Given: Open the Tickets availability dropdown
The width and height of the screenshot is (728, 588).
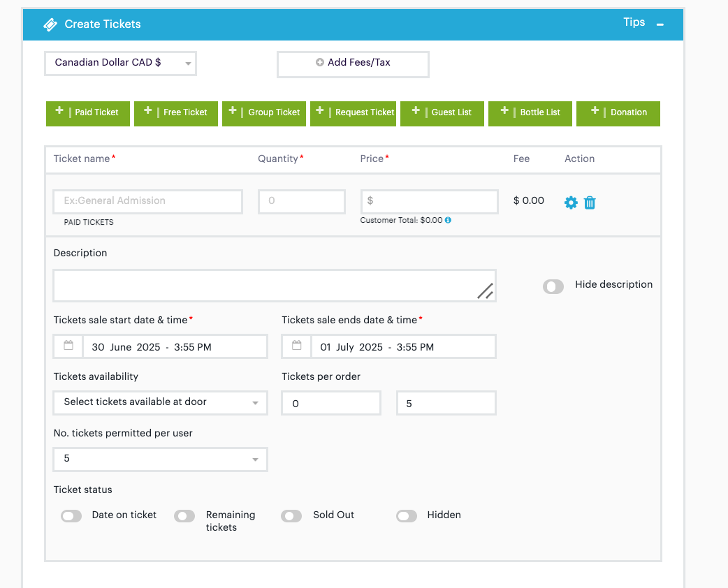Looking at the screenshot, I should (x=160, y=403).
